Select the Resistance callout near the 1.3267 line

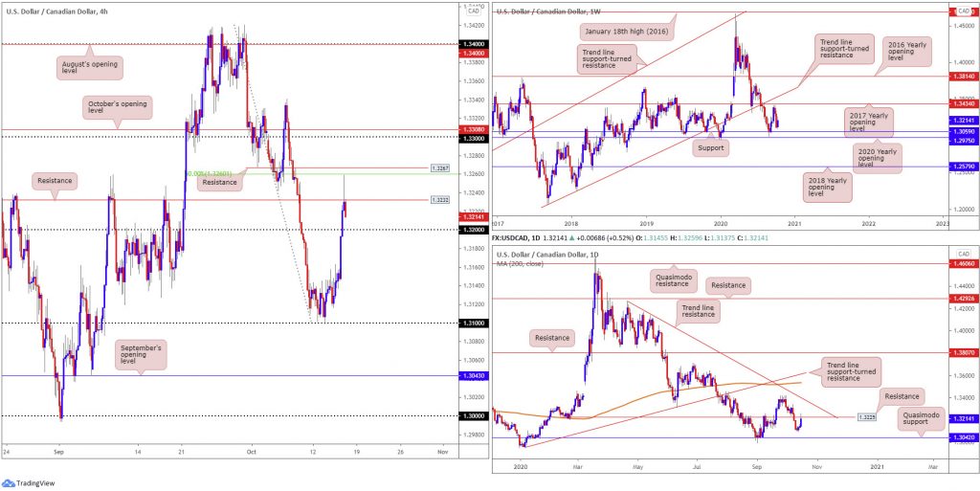(x=218, y=182)
